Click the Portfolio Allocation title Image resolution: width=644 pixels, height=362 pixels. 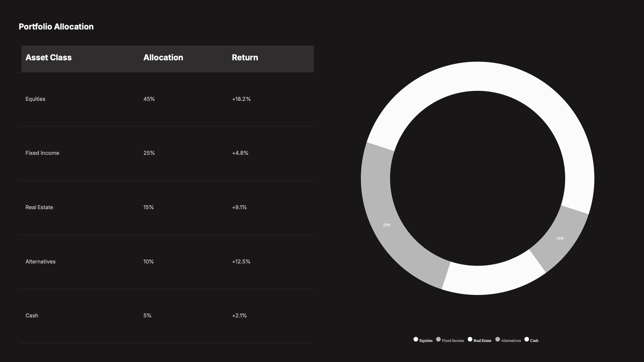tap(56, 27)
